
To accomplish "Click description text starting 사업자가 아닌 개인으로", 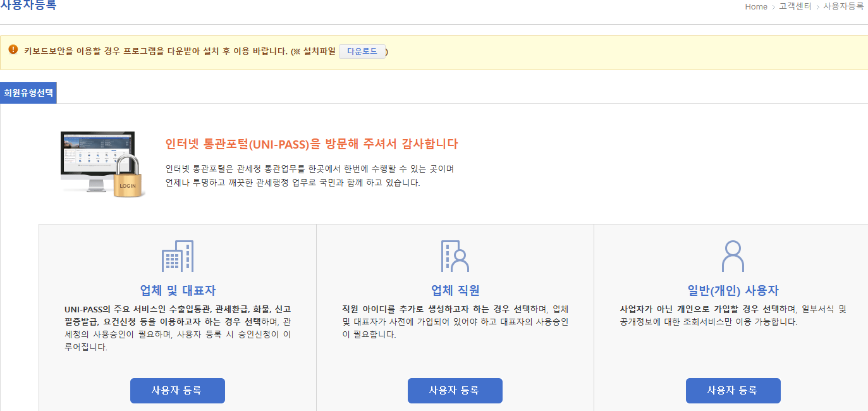I will [x=733, y=316].
